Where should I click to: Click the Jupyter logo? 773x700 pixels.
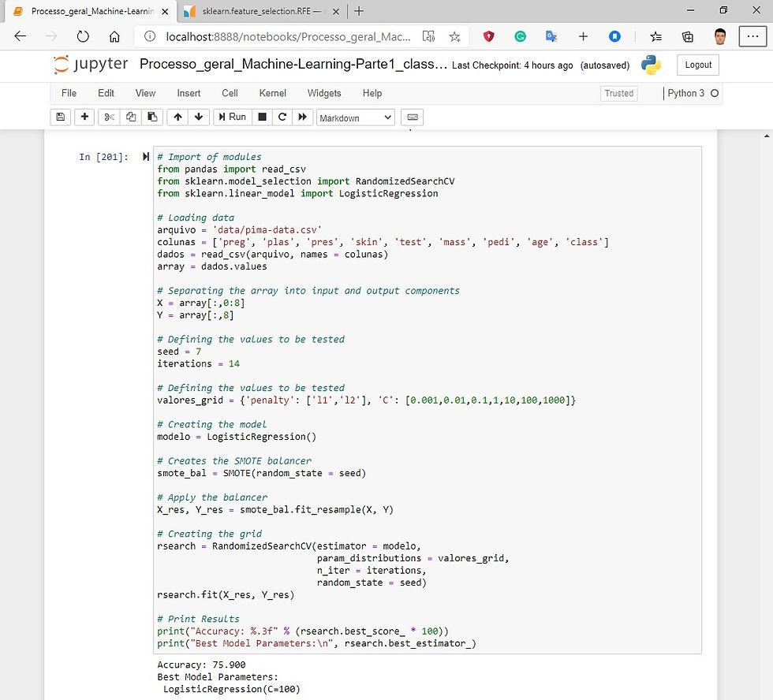tap(91, 65)
